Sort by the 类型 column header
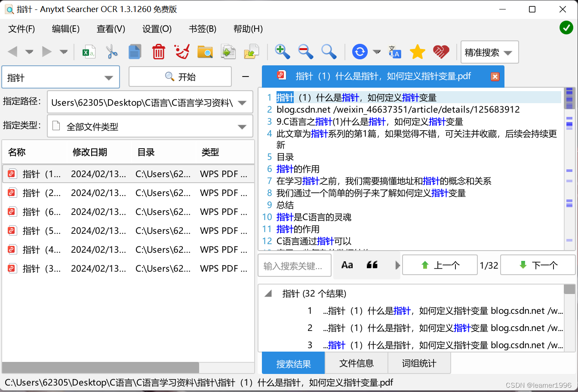This screenshot has height=392, width=578. point(225,152)
